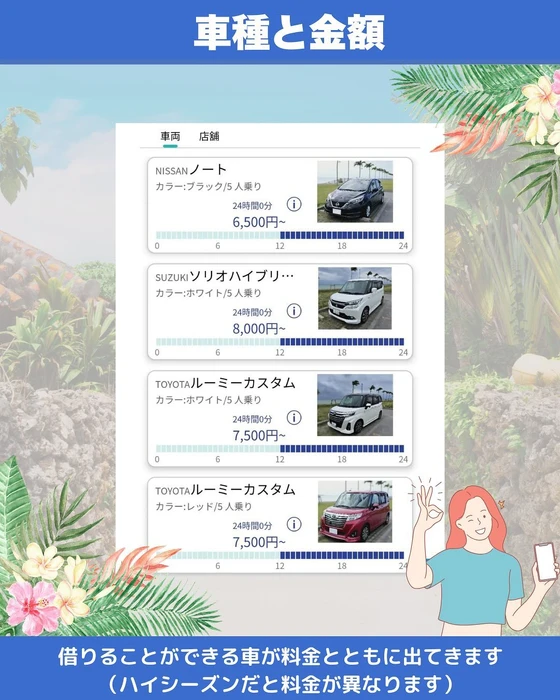Open info icon for SUZUKI ソリオハイブリッド
This screenshot has height=700, width=560.
294,311
